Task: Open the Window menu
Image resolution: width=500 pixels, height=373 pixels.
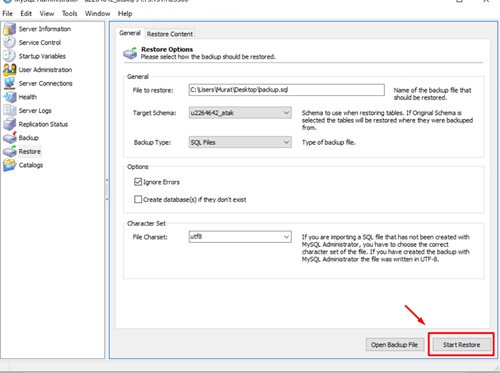Action: click(97, 14)
